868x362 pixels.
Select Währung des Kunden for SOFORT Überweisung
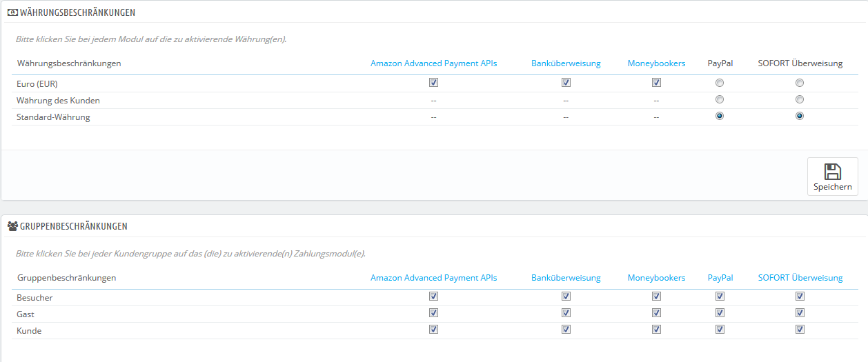(800, 100)
